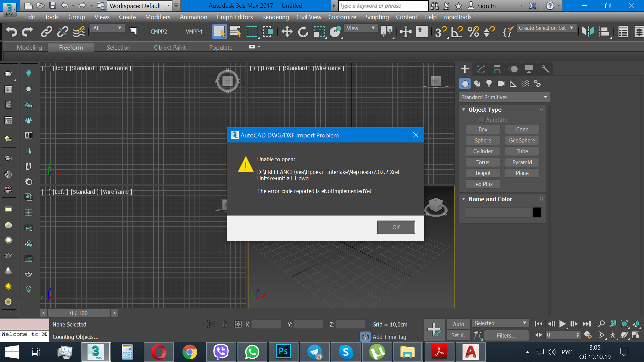Screen dimensions: 644x362
Task: Toggle Angle Snap
Action: [457, 32]
